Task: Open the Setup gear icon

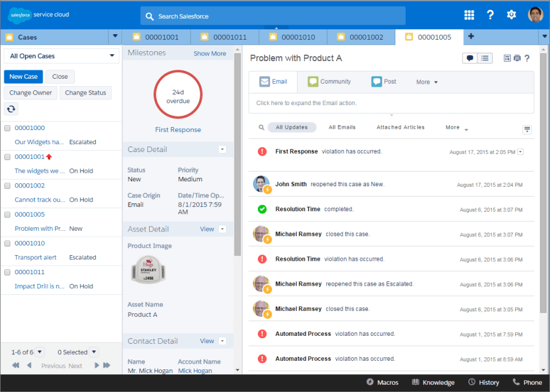Action: (x=512, y=15)
